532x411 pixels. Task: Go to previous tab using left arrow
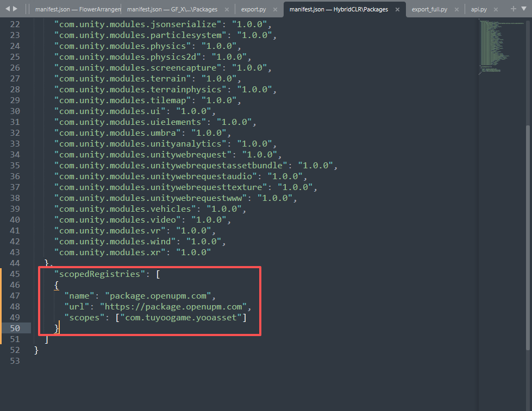point(8,9)
